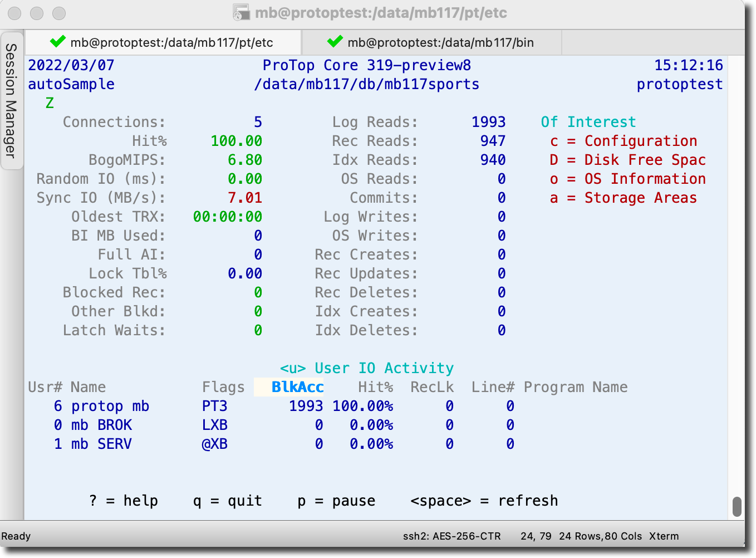Click the database path /data/mb117/db/mb117sports
756x558 pixels.
[367, 85]
